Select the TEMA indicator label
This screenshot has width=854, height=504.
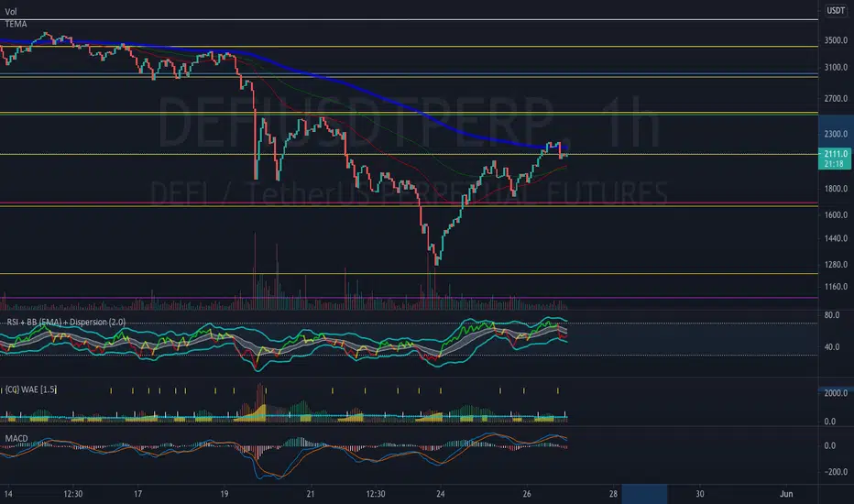16,24
